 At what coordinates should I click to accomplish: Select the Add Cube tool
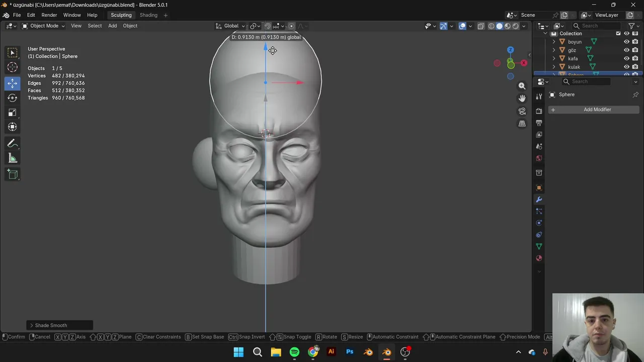tap(13, 174)
